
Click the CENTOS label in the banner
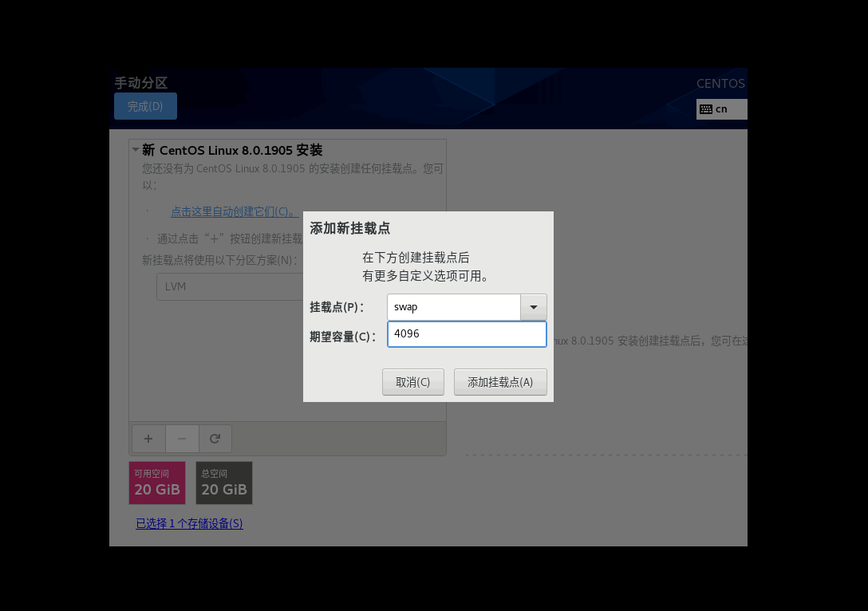[x=720, y=83]
